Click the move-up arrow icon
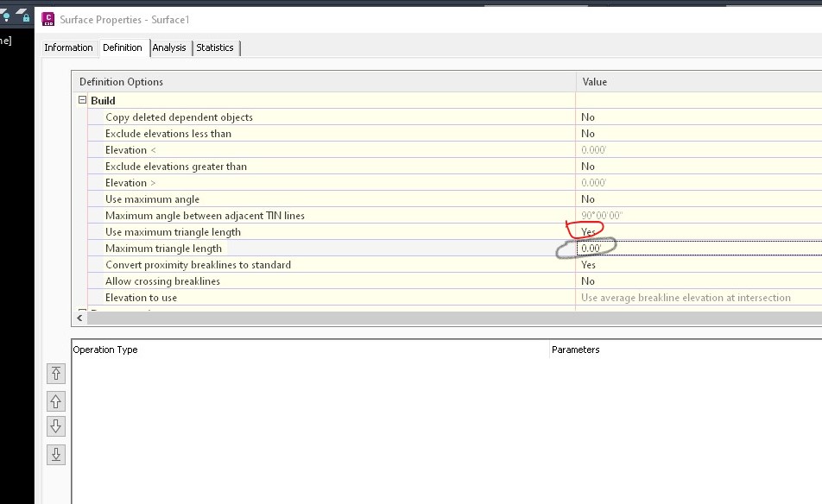 pyautogui.click(x=55, y=400)
